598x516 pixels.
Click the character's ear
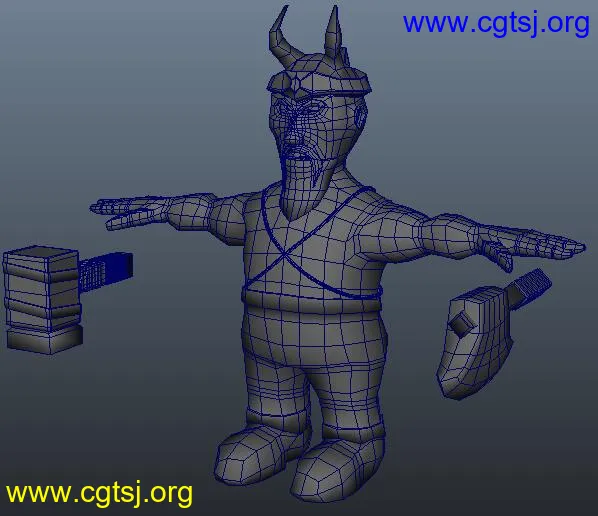point(359,116)
